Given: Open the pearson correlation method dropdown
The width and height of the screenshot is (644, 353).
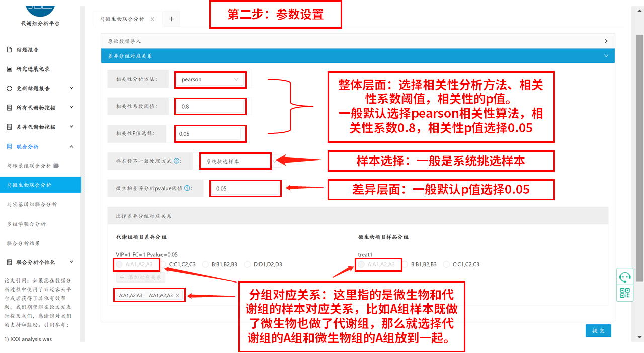Looking at the screenshot, I should pyautogui.click(x=210, y=80).
